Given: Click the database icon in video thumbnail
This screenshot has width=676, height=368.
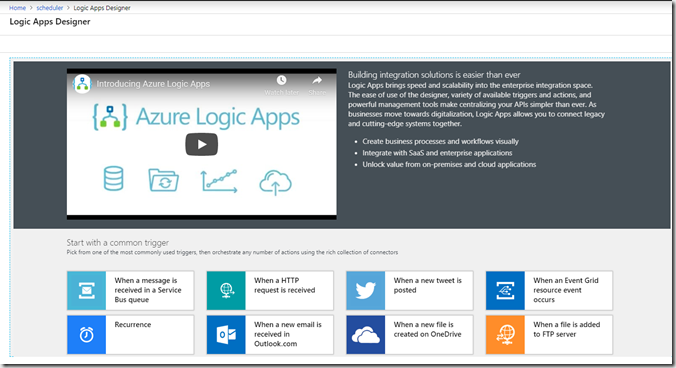Looking at the screenshot, I should [113, 178].
